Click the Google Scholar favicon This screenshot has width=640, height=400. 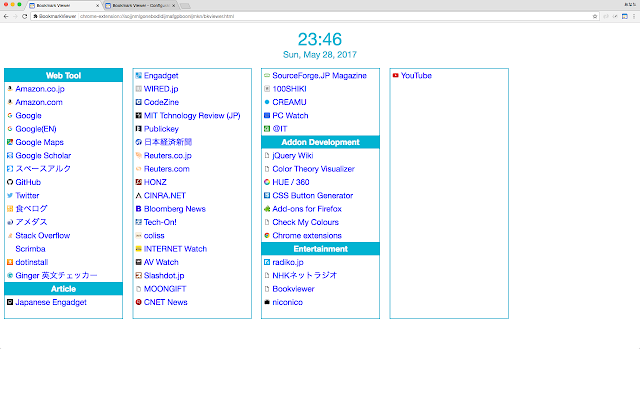(x=10, y=156)
